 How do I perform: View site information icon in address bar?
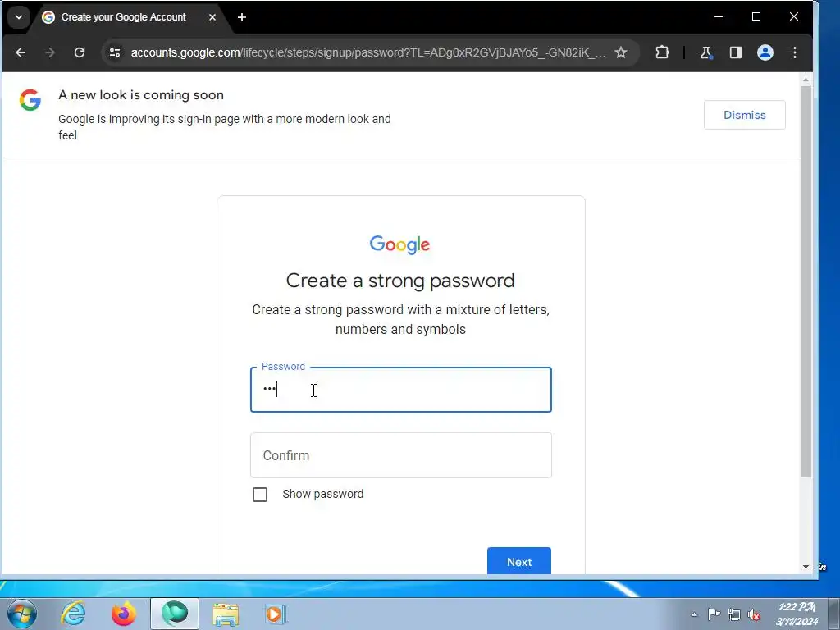(x=115, y=52)
